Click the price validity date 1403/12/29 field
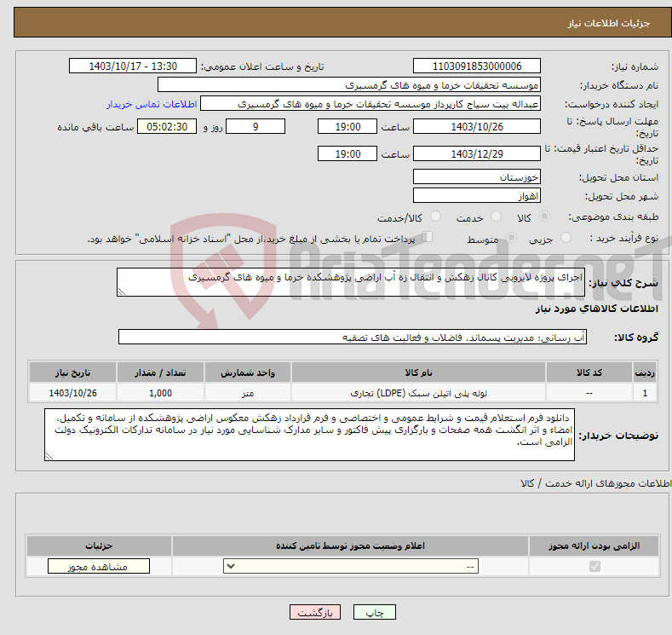This screenshot has width=672, height=635. click(477, 153)
